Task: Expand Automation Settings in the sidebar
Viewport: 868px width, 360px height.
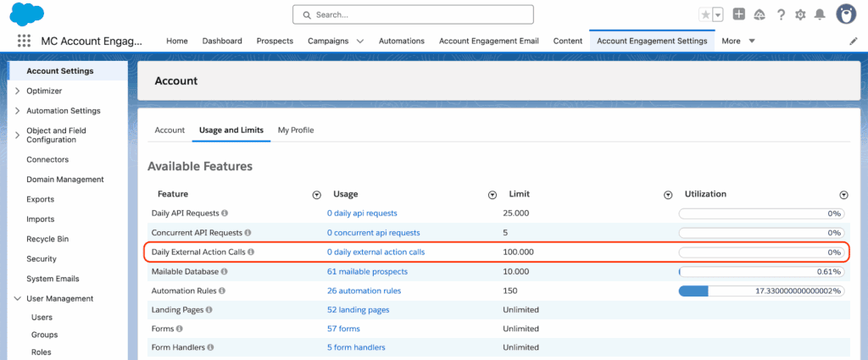Action: coord(17,111)
